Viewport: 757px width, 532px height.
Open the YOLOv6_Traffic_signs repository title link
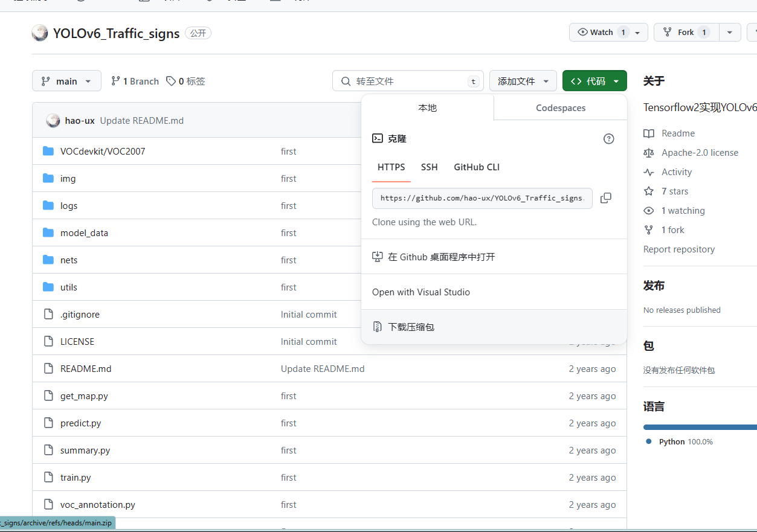[x=117, y=33]
